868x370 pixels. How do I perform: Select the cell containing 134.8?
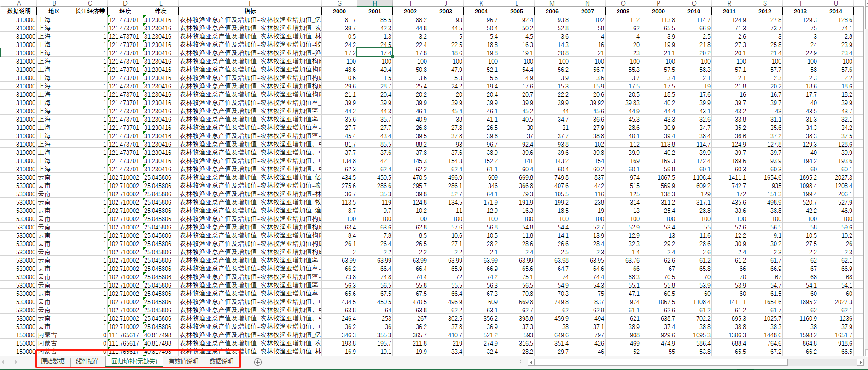339,161
